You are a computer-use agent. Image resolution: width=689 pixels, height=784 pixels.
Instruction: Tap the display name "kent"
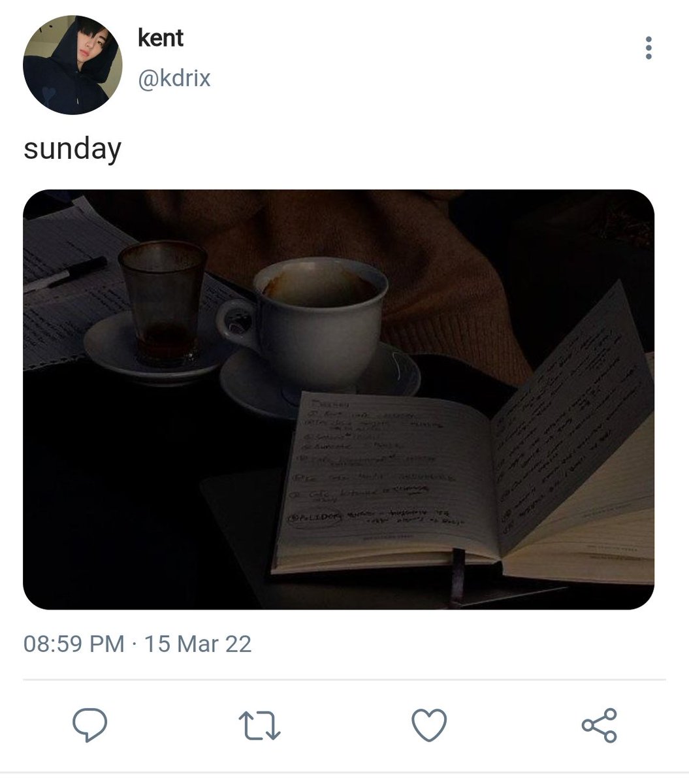point(161,39)
